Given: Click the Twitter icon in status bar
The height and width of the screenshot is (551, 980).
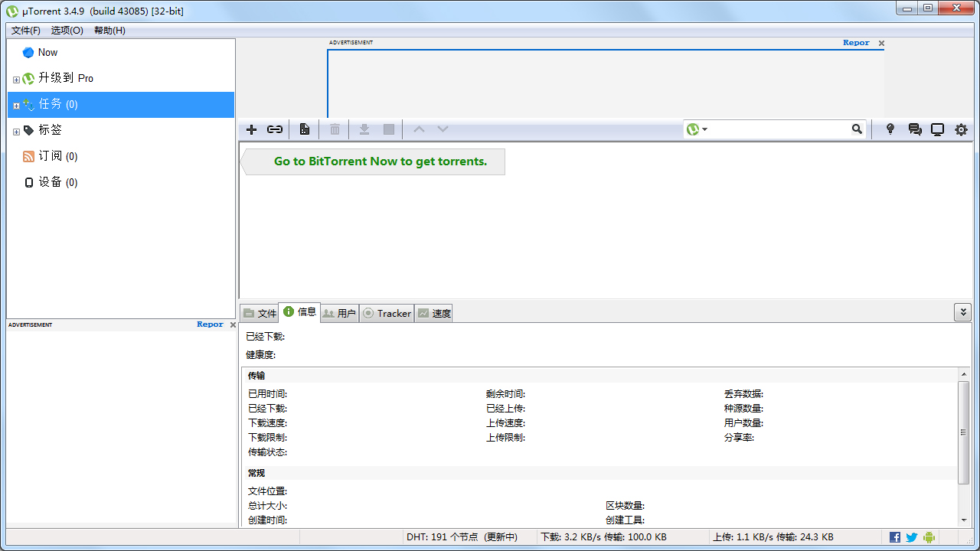Looking at the screenshot, I should point(912,537).
